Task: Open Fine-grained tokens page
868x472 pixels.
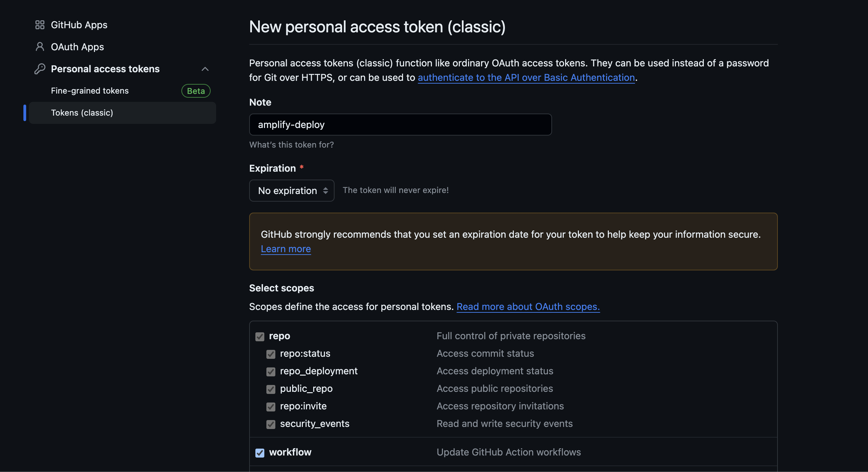Action: click(x=90, y=91)
